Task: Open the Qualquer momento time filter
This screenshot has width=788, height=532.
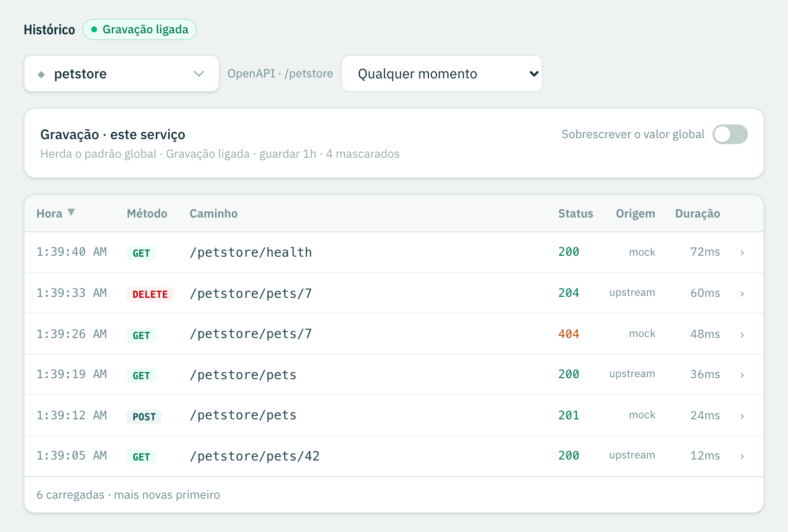Action: point(442,73)
